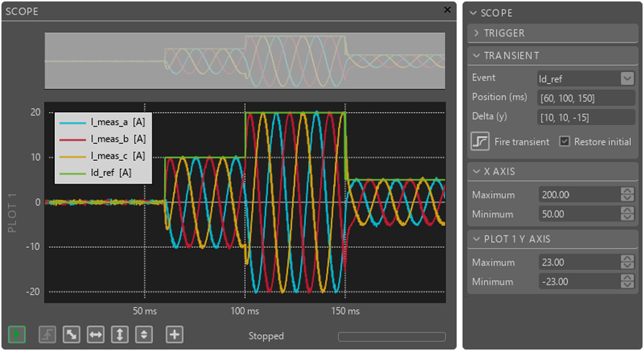Click the Fire transient label
This screenshot has width=644, height=351.
pos(522,142)
